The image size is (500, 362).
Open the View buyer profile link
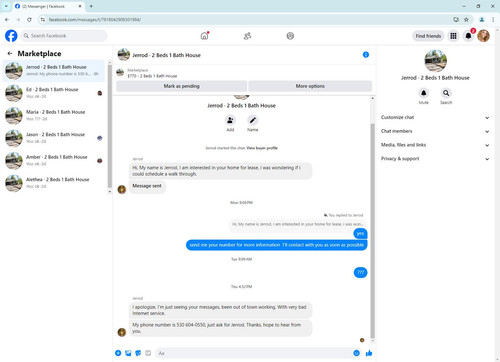[x=262, y=148]
